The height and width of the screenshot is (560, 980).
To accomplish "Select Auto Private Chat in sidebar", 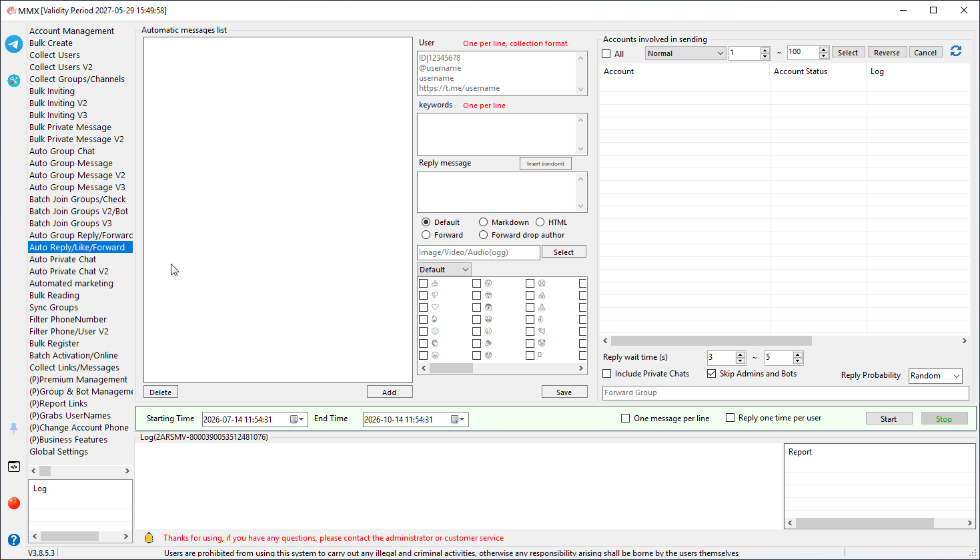I will (63, 260).
